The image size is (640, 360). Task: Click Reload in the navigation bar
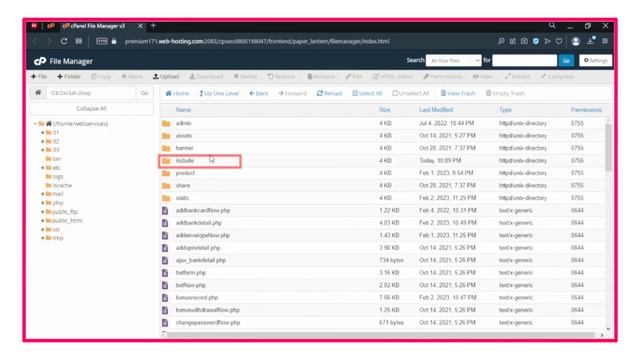329,93
